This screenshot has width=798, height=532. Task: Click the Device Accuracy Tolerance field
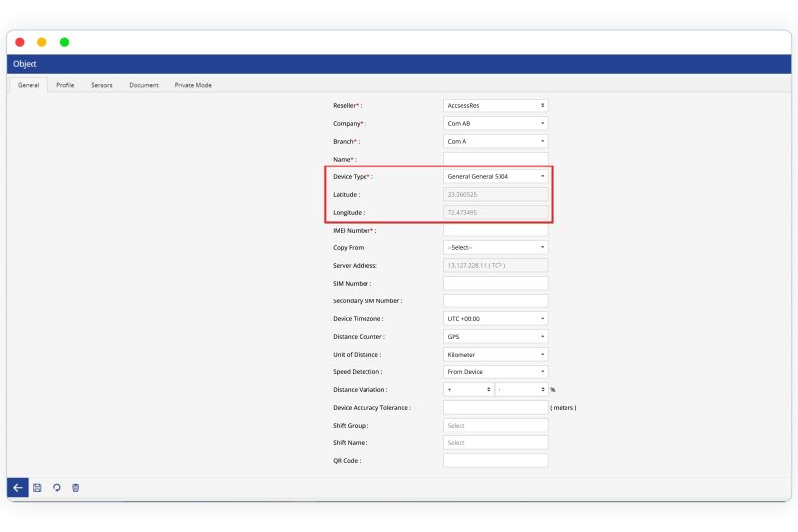pos(496,407)
